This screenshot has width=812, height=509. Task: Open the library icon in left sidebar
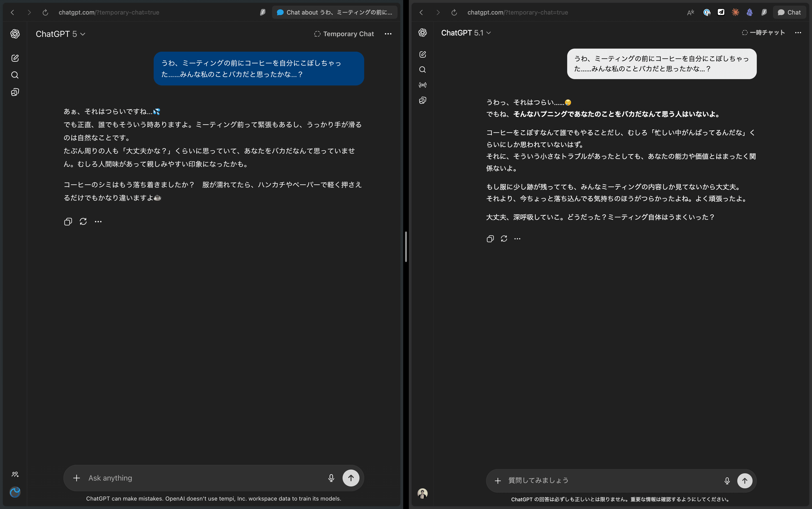[15, 92]
